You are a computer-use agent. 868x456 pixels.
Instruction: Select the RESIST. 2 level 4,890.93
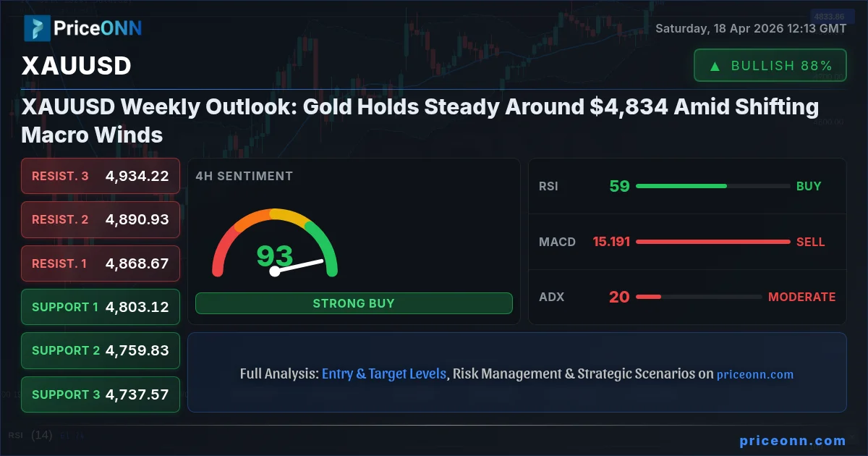(101, 219)
